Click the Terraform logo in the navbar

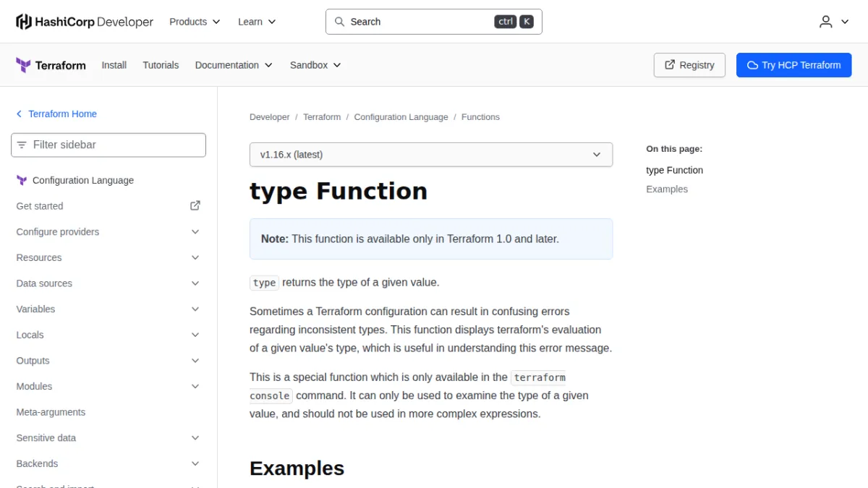click(x=51, y=65)
